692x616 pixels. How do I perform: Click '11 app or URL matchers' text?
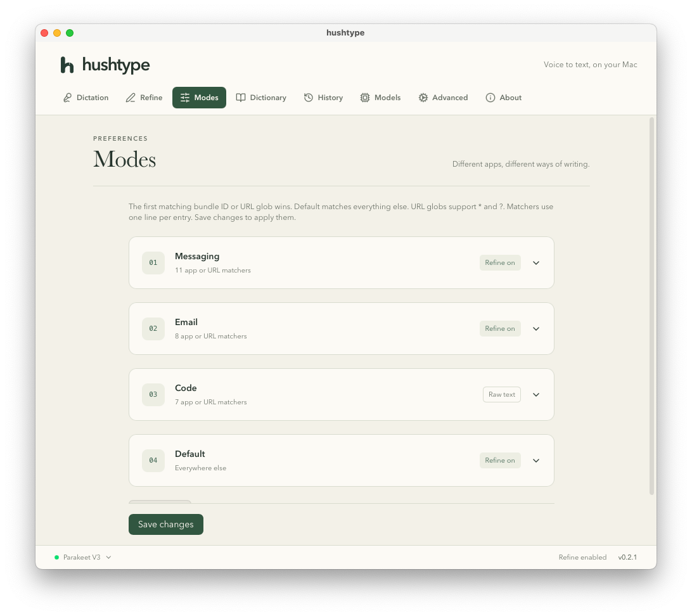[x=213, y=270]
